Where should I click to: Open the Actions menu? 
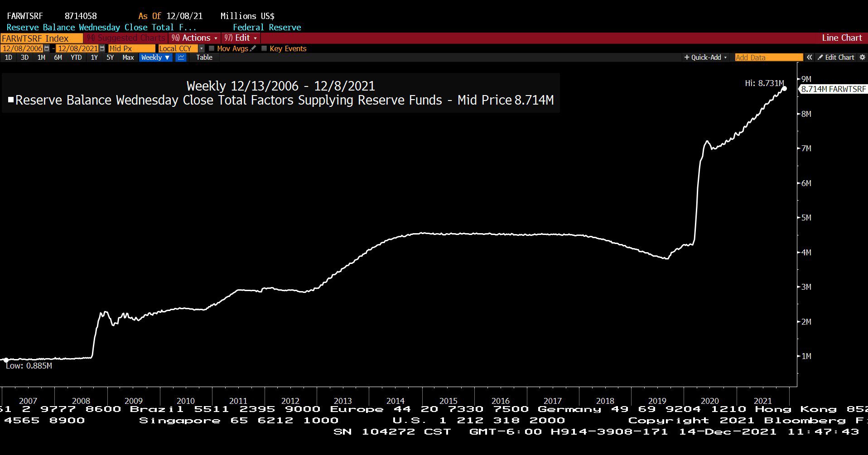coord(195,38)
